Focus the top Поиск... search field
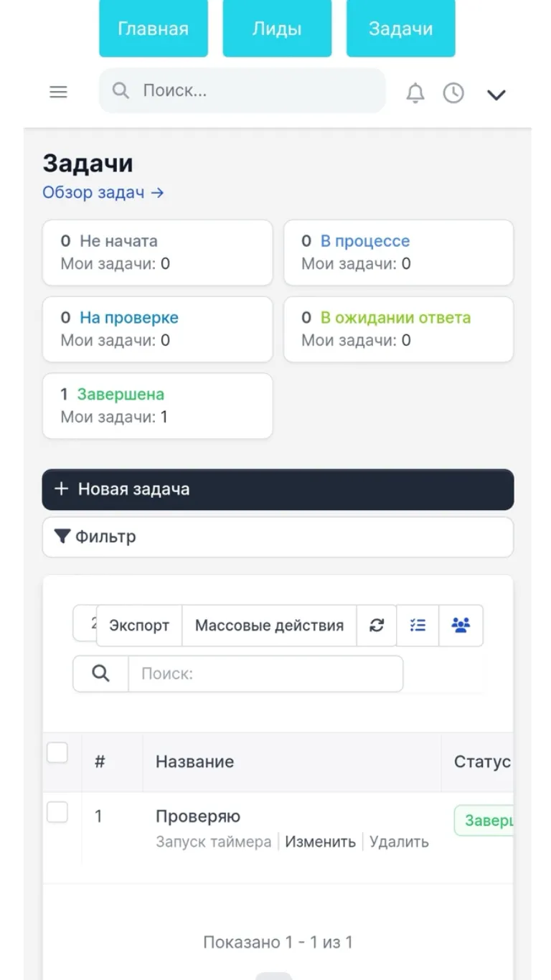Screen dimensions: 551x980 tap(242, 90)
